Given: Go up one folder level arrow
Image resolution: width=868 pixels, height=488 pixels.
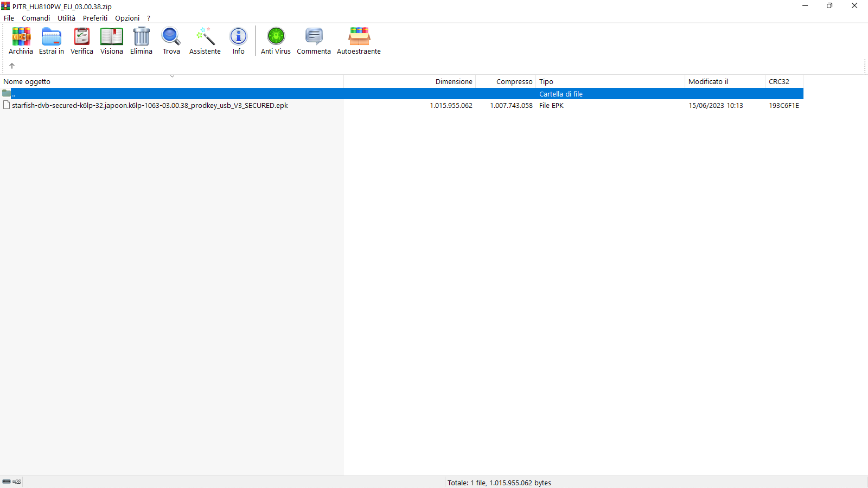Looking at the screenshot, I should click(x=12, y=66).
